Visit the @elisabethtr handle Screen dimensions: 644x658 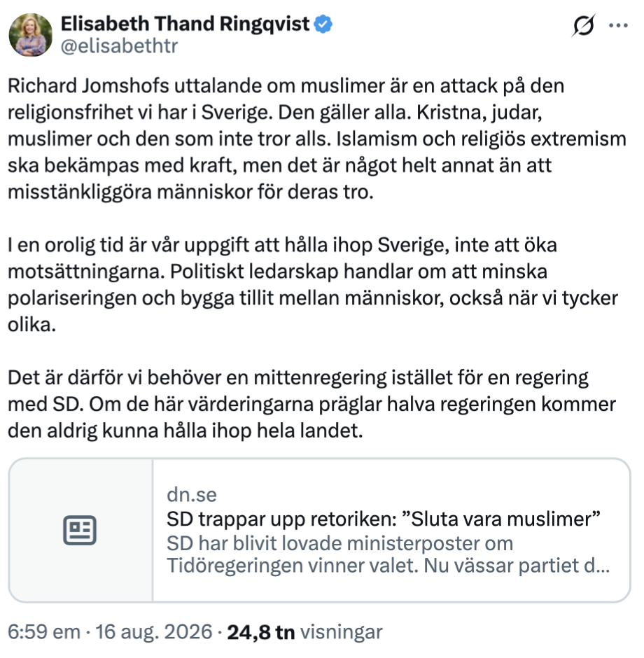pyautogui.click(x=120, y=45)
